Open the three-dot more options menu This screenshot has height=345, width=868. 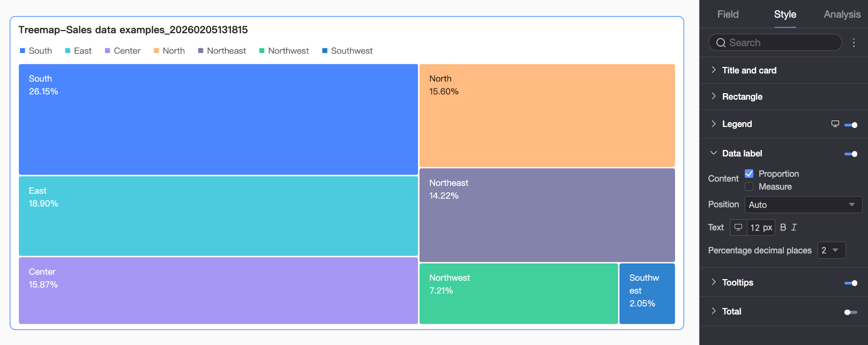pos(854,43)
